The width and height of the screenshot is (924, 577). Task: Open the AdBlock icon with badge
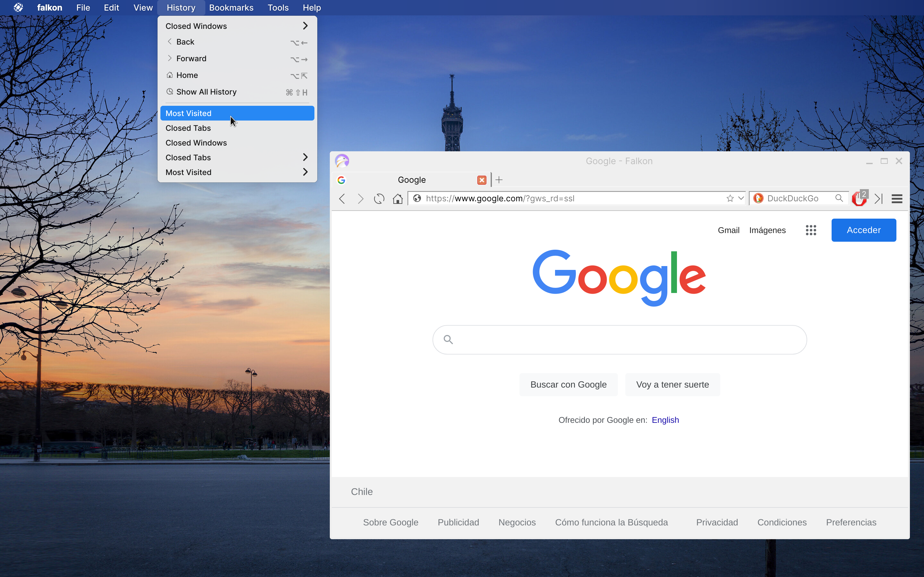859,198
